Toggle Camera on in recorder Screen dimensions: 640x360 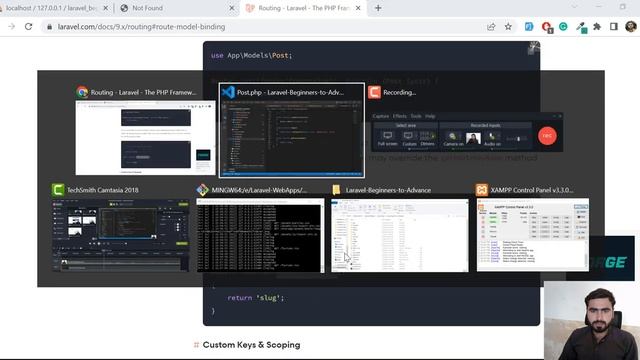pos(453,139)
